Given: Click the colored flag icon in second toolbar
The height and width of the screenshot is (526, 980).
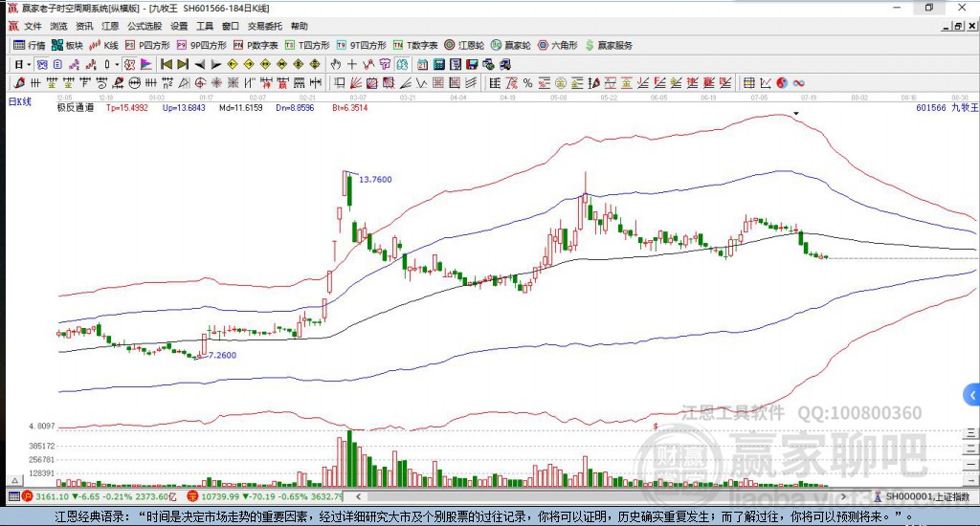Looking at the screenshot, I should click(146, 64).
